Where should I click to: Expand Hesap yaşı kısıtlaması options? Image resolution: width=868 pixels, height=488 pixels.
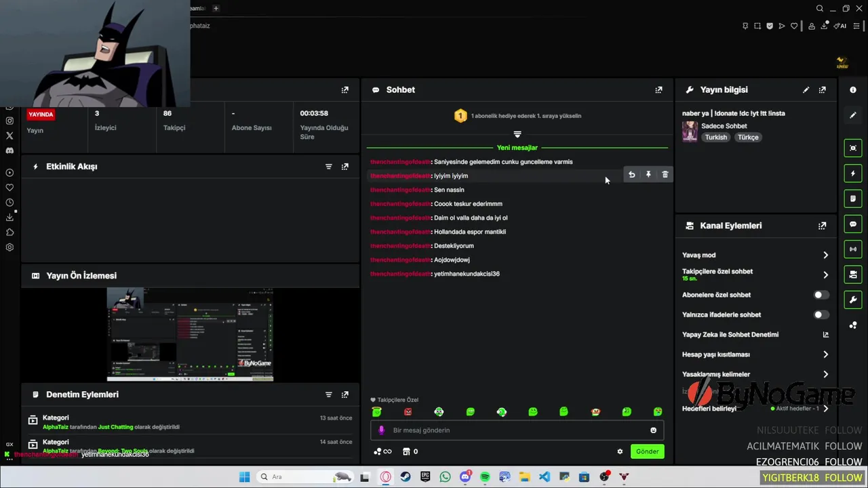tap(825, 354)
